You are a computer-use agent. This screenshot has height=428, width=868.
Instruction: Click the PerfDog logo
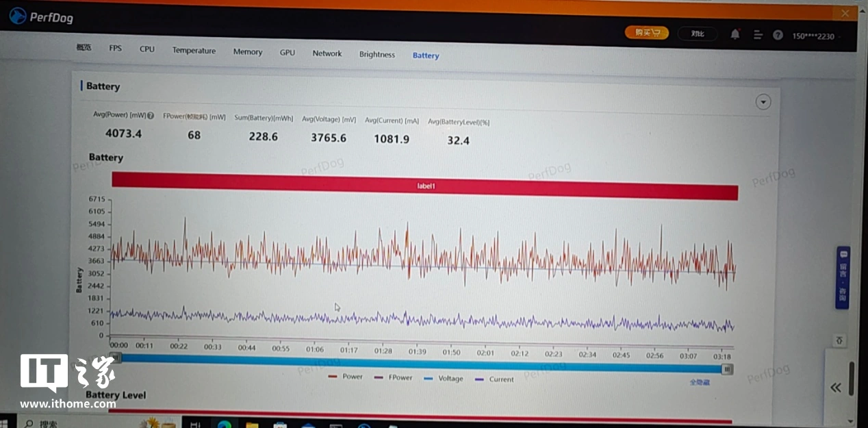pos(41,17)
